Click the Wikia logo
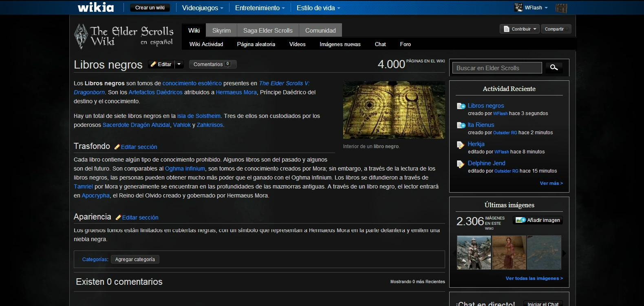Viewport: 644px width, 306px height. (x=96, y=7)
